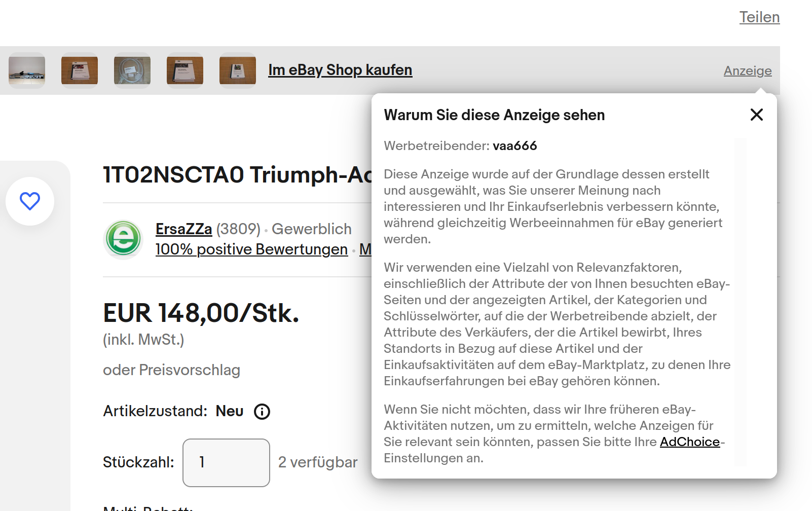Click advertiser name 'vaa666'
This screenshot has width=812, height=511.
click(x=514, y=146)
